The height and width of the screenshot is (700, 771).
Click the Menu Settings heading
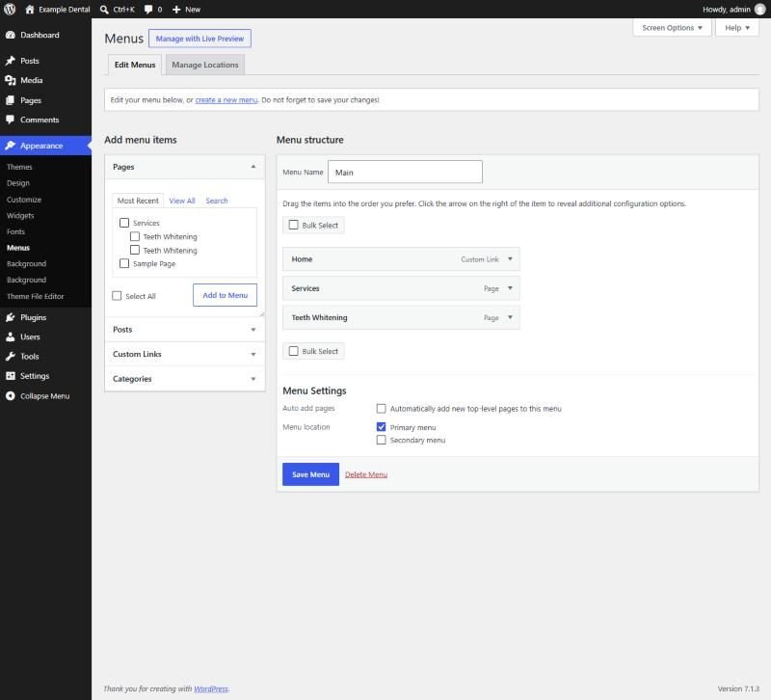pyautogui.click(x=315, y=390)
